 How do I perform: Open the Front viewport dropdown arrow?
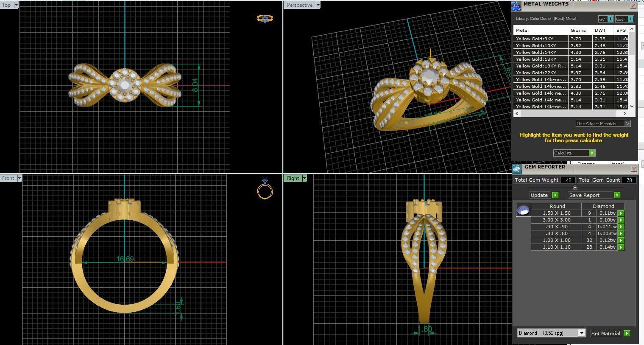(20, 178)
